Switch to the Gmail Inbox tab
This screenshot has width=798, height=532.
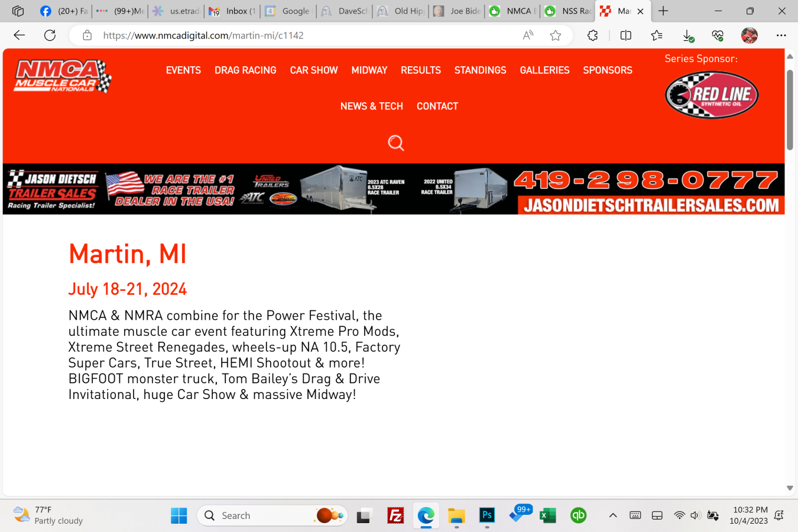pos(232,11)
